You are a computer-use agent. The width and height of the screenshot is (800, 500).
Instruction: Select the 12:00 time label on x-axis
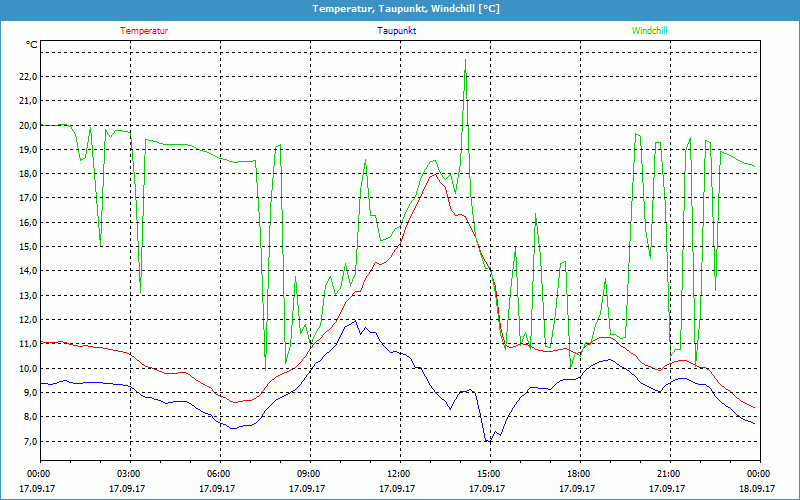pyautogui.click(x=398, y=474)
